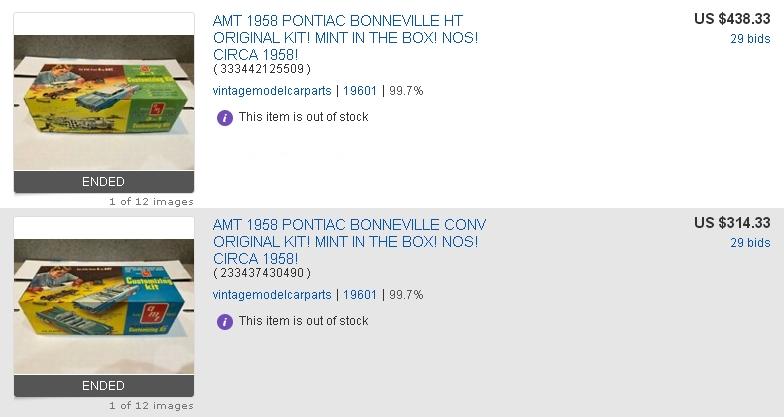Screen dimensions: 784x417
Task: Open the 1958 Pontiac Bonneville CONV listing title
Action: pyautogui.click(x=350, y=242)
